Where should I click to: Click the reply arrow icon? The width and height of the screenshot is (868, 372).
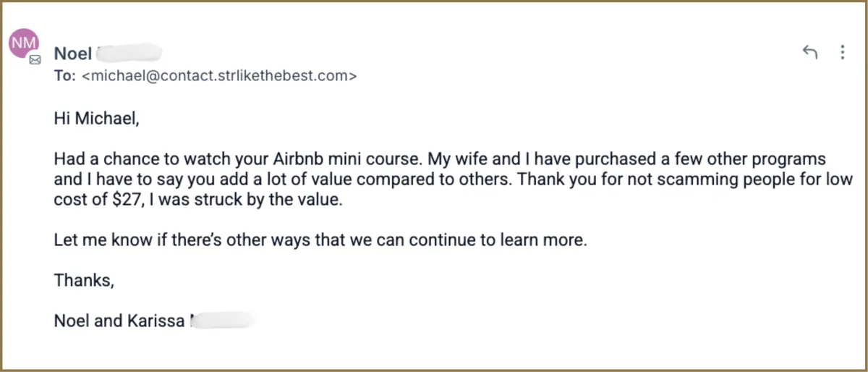coord(810,52)
